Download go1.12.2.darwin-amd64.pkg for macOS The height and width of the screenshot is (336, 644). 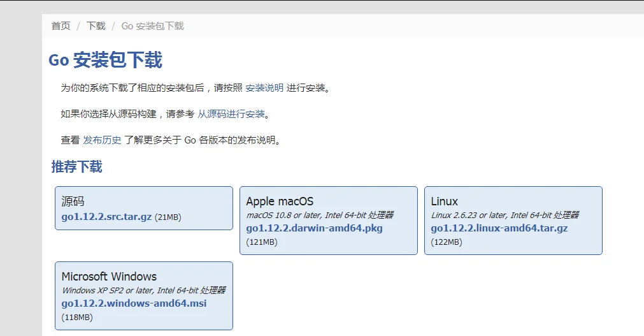click(x=314, y=228)
